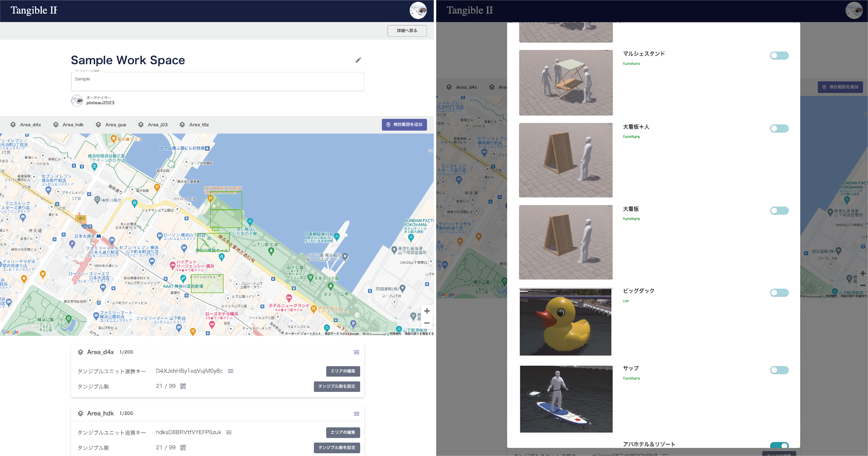Image resolution: width=868 pixels, height=456 pixels.
Task: Toggle 大看板＋人 switch on
Action: 779,128
